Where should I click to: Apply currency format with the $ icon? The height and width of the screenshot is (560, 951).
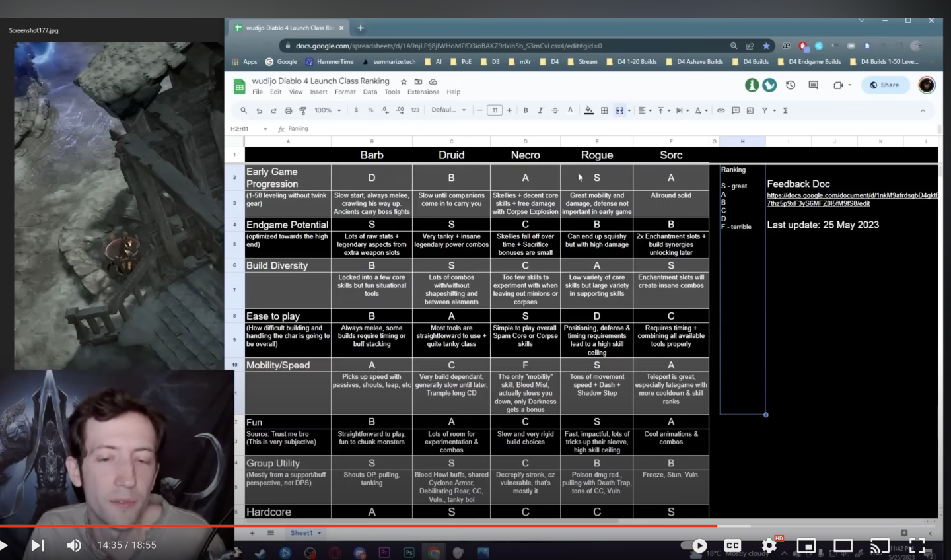click(356, 110)
